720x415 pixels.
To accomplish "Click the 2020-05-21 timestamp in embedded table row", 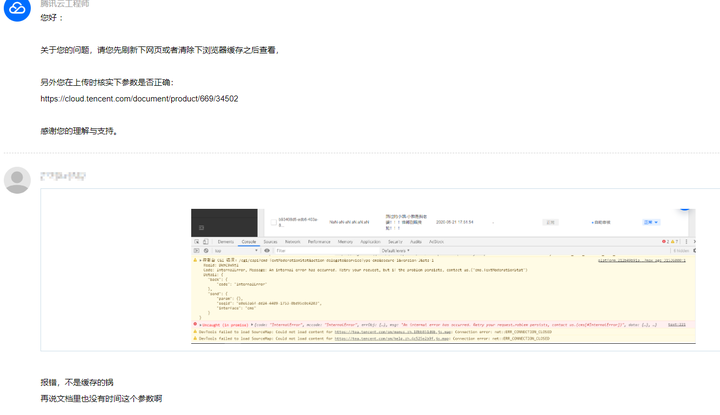I will [455, 222].
